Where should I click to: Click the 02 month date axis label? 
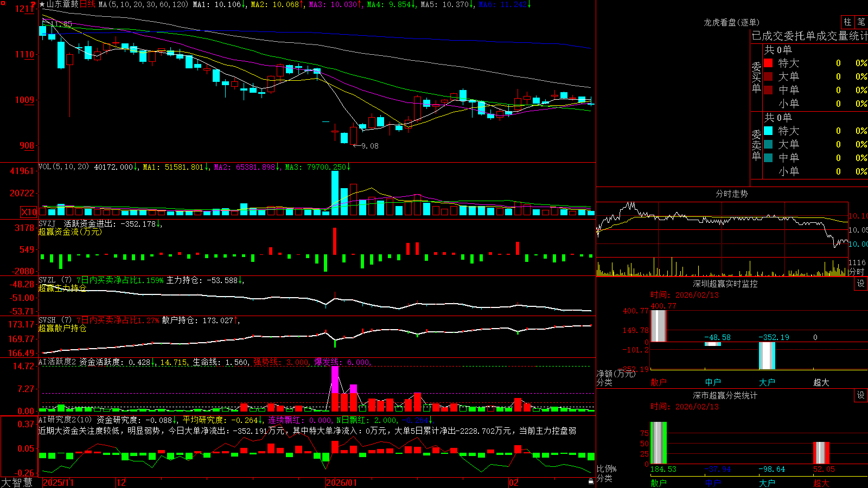[514, 483]
